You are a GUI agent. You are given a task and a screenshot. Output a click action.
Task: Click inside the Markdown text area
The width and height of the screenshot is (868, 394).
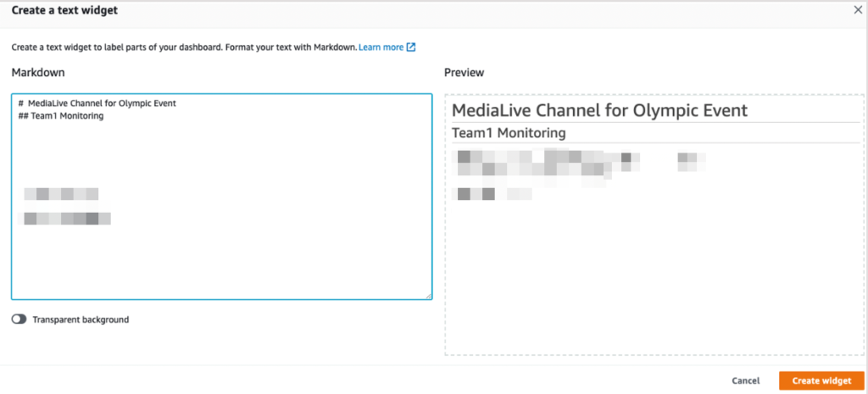[221, 197]
